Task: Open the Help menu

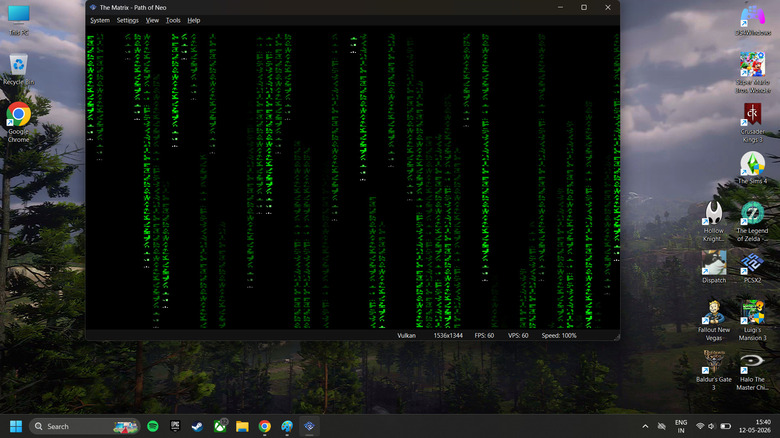Action: [194, 20]
